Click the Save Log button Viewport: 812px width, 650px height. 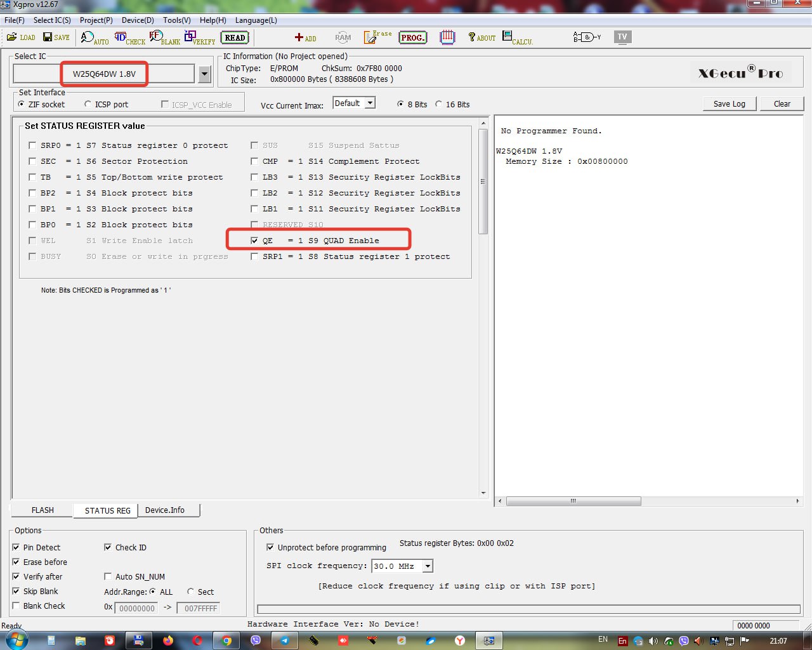(x=730, y=104)
